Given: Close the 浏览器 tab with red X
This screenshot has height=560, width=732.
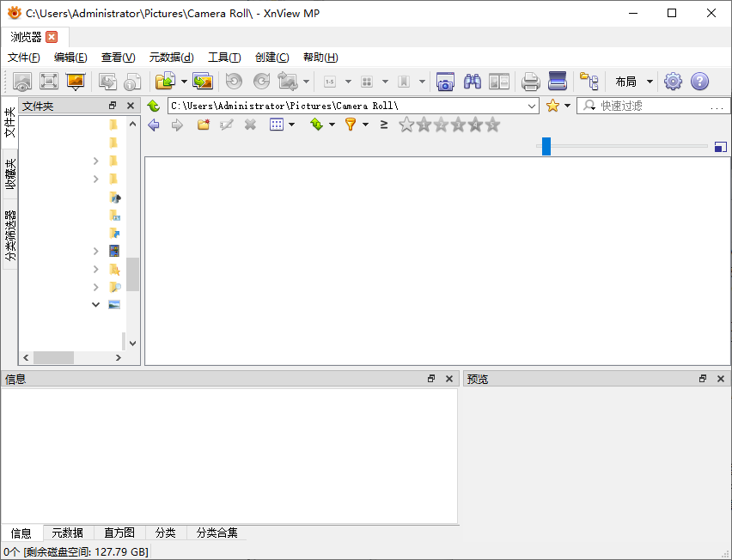Looking at the screenshot, I should (x=52, y=37).
